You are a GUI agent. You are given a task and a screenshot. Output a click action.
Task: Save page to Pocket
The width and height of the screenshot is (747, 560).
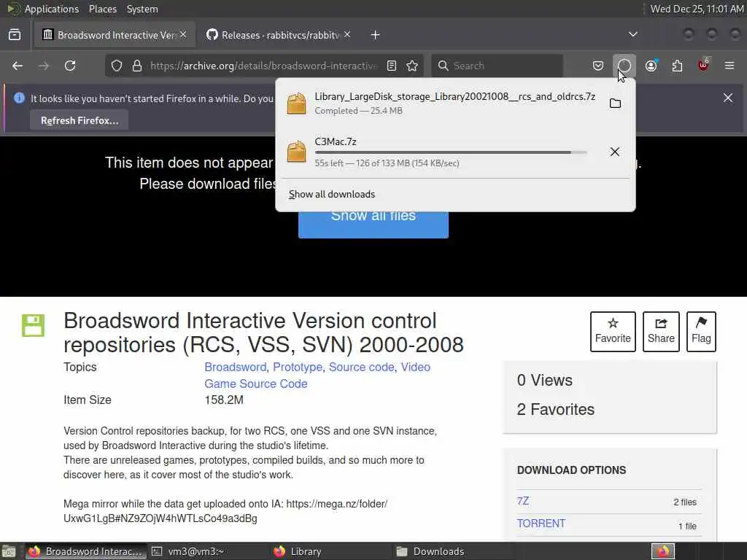[x=598, y=66]
